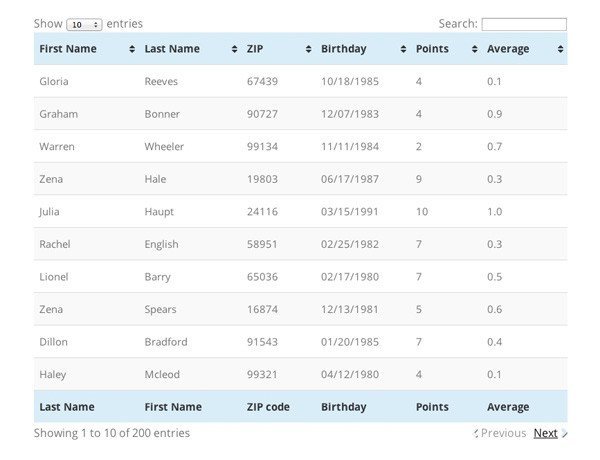The image size is (600, 460).
Task: Go to the Next page of entries
Action: [545, 433]
